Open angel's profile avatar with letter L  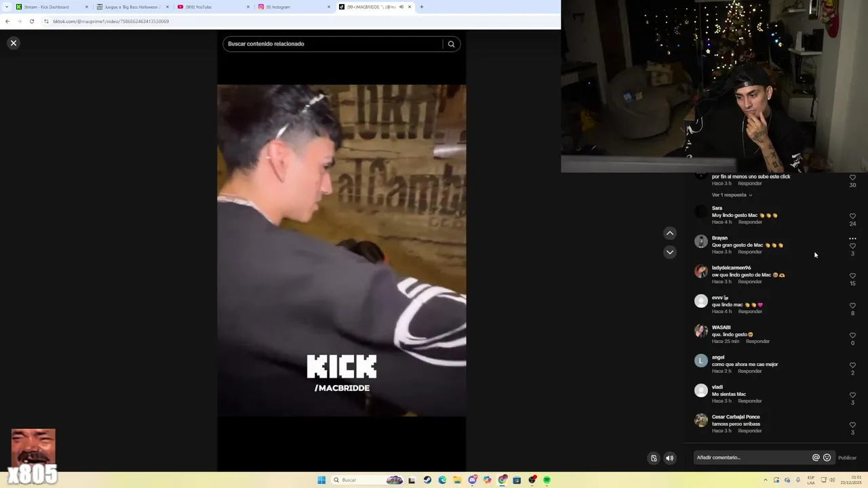pos(701,361)
